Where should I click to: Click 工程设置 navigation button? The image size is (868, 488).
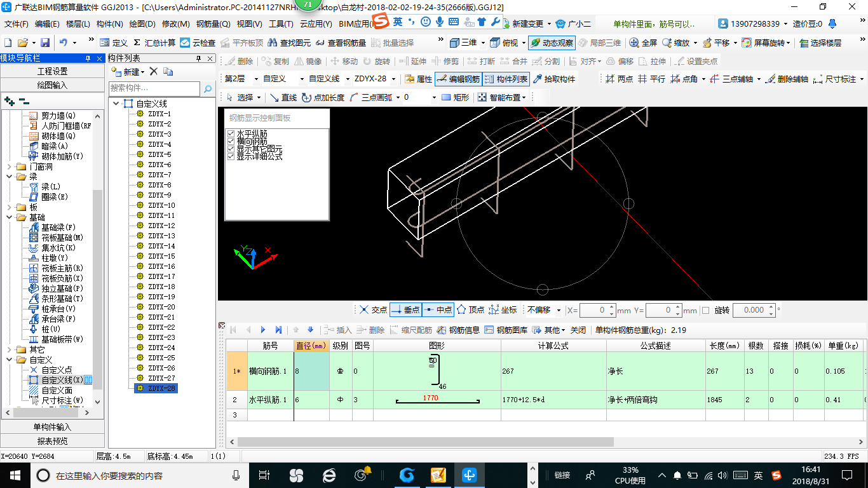click(52, 71)
